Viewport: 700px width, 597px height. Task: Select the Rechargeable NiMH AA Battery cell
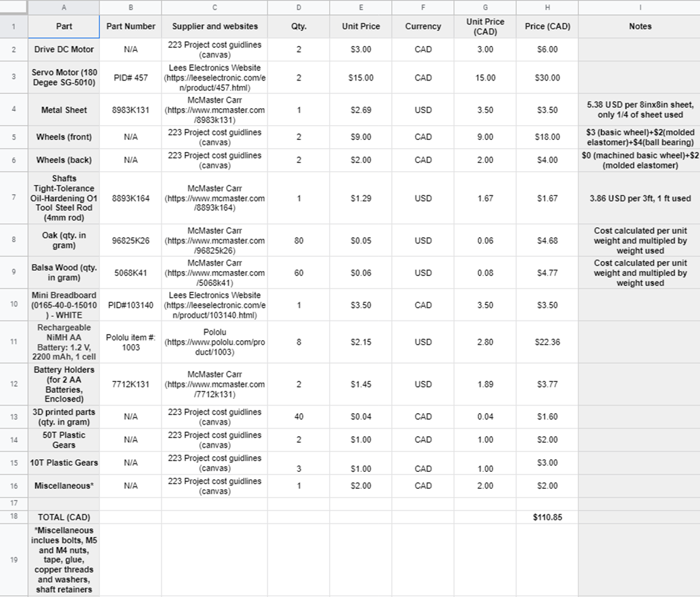[64, 342]
